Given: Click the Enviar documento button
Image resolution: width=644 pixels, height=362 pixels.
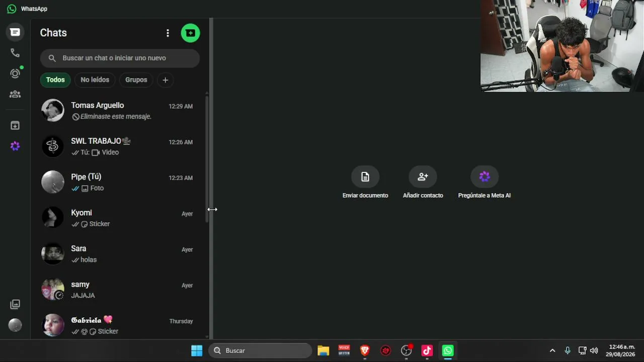Looking at the screenshot, I should tap(365, 177).
